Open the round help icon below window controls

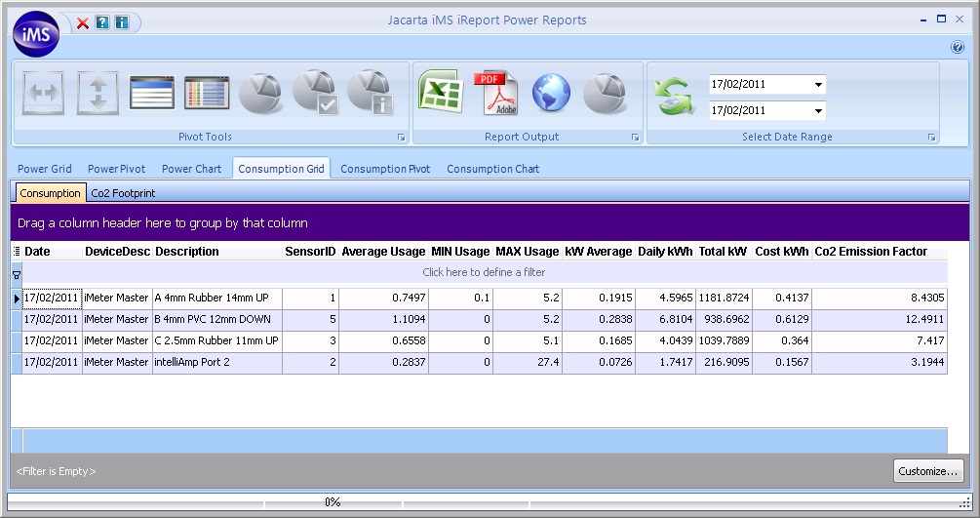[958, 47]
